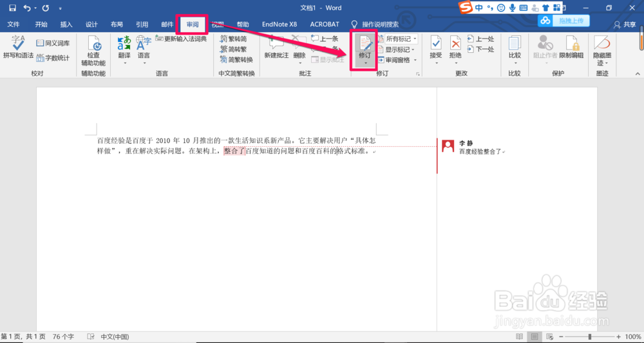
Task: Open the 文件 menu tab
Action: tap(14, 24)
